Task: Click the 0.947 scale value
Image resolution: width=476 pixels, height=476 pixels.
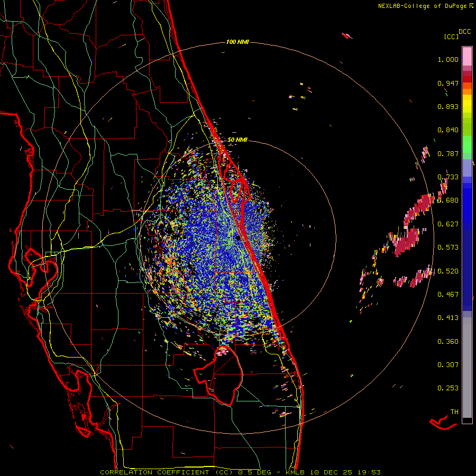Action: click(x=448, y=83)
